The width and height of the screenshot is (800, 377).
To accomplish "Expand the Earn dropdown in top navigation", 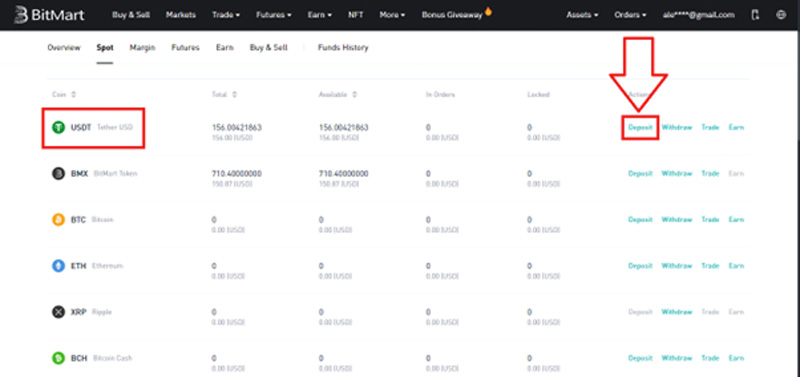I will [319, 15].
